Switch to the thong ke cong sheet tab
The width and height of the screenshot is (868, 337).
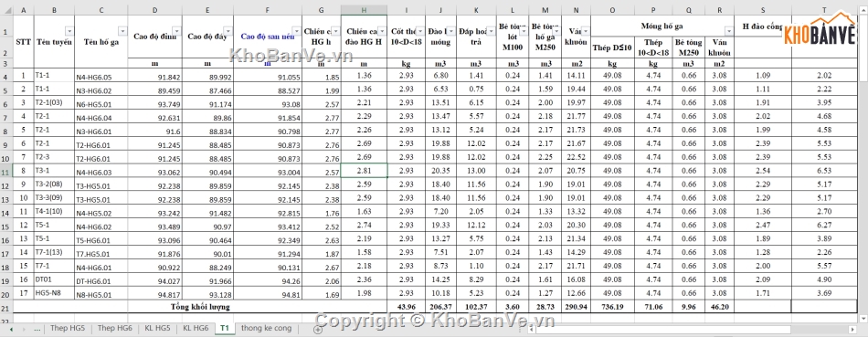tap(266, 328)
